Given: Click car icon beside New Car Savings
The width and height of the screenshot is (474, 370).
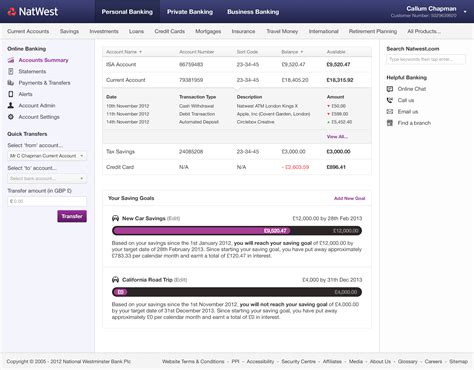Looking at the screenshot, I should point(115,218).
